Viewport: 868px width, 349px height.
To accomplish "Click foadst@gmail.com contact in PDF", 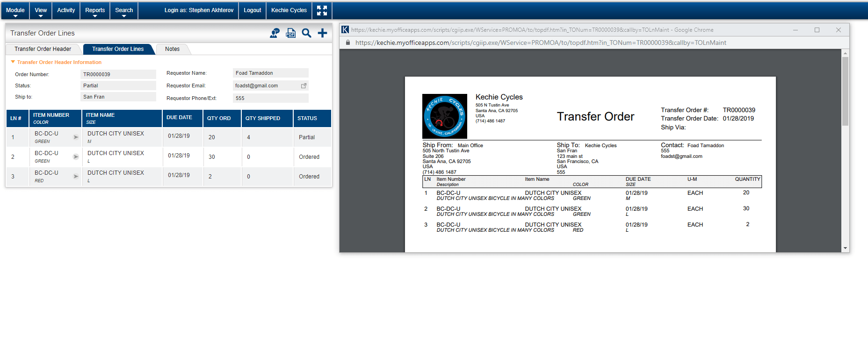I will 681,157.
